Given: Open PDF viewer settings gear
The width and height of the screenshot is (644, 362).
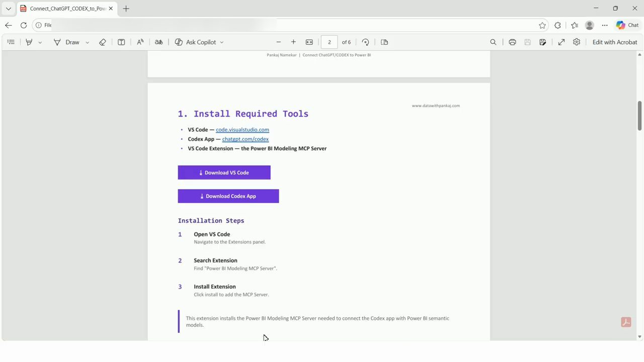Looking at the screenshot, I should pyautogui.click(x=577, y=42).
